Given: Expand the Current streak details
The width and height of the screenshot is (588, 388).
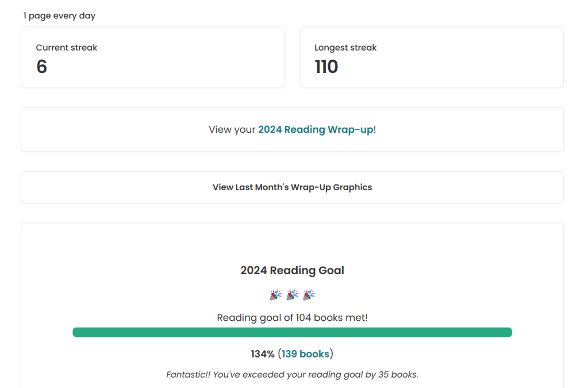Looking at the screenshot, I should (152, 57).
